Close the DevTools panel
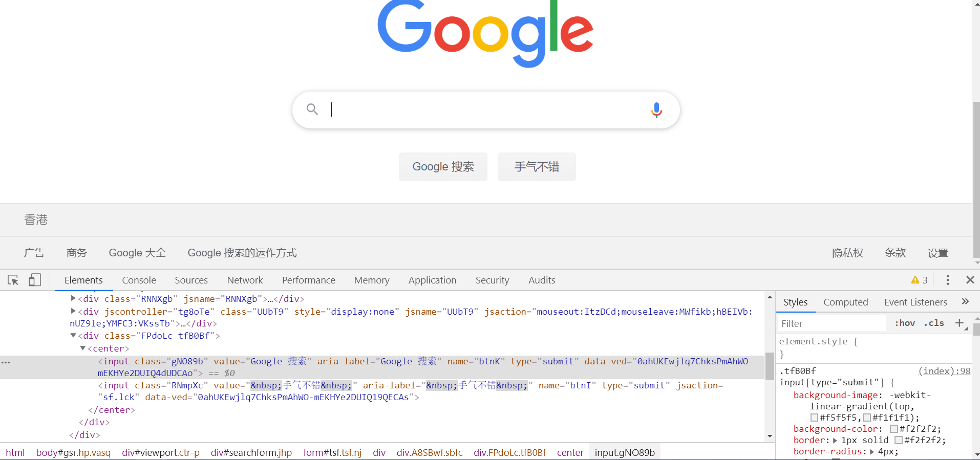The image size is (980, 460). (970, 280)
